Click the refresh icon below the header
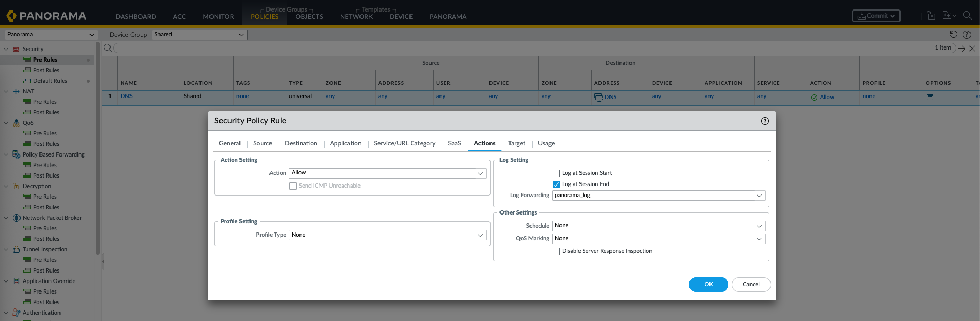The height and width of the screenshot is (321, 980). (x=953, y=35)
